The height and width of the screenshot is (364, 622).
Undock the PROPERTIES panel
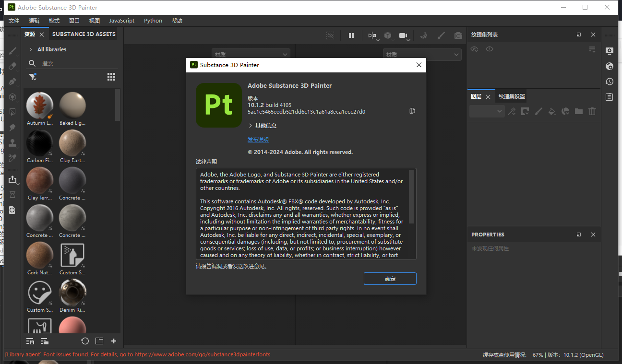(x=579, y=235)
